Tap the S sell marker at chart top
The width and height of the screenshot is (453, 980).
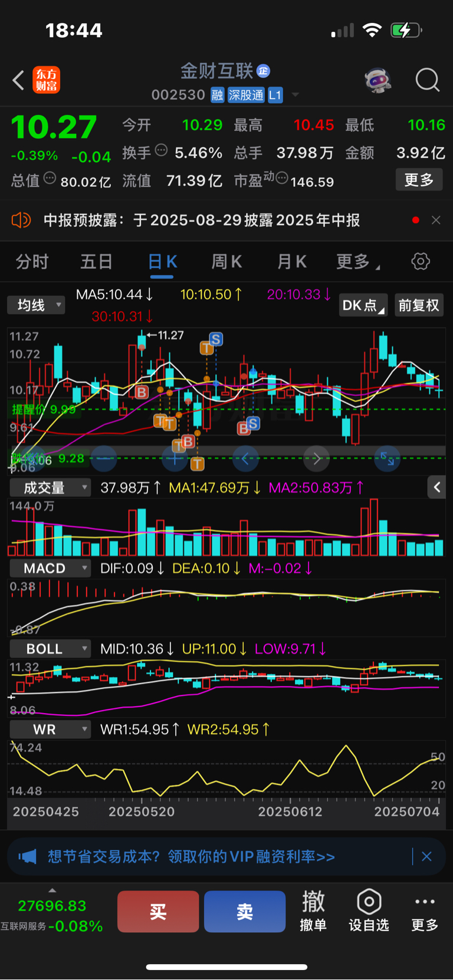tap(216, 339)
